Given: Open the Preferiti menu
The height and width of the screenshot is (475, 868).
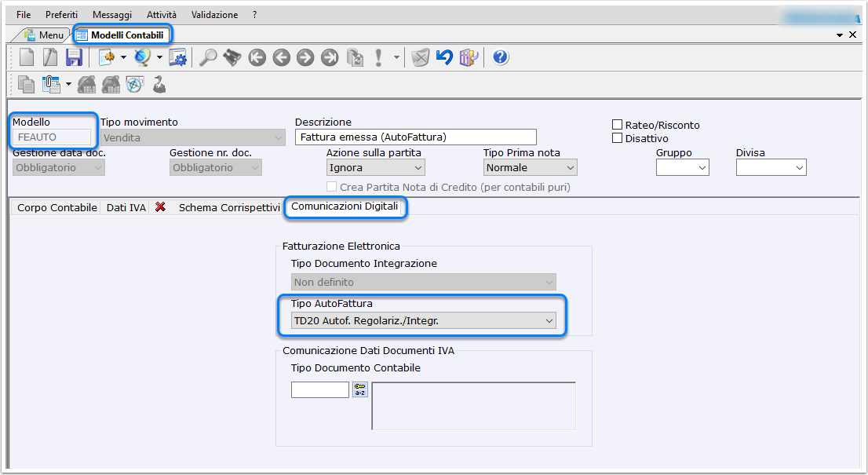Looking at the screenshot, I should (x=61, y=15).
